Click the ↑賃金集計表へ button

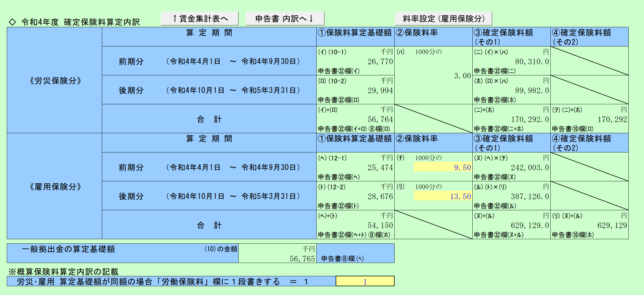click(x=199, y=19)
